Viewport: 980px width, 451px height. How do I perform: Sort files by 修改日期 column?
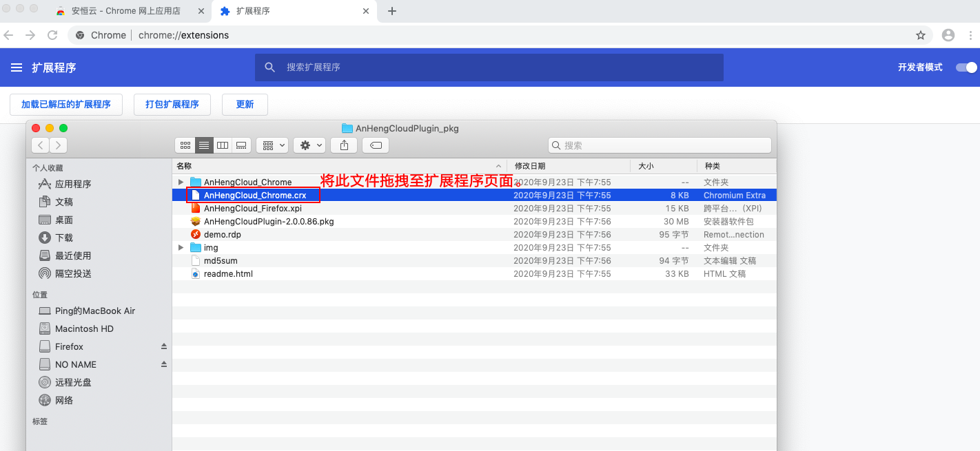(x=569, y=166)
